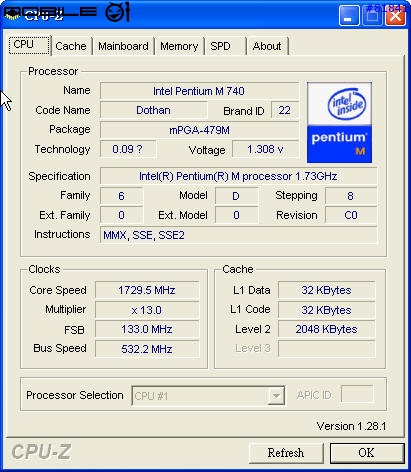Click the Revision value C0
The width and height of the screenshot is (411, 472).
[351, 215]
